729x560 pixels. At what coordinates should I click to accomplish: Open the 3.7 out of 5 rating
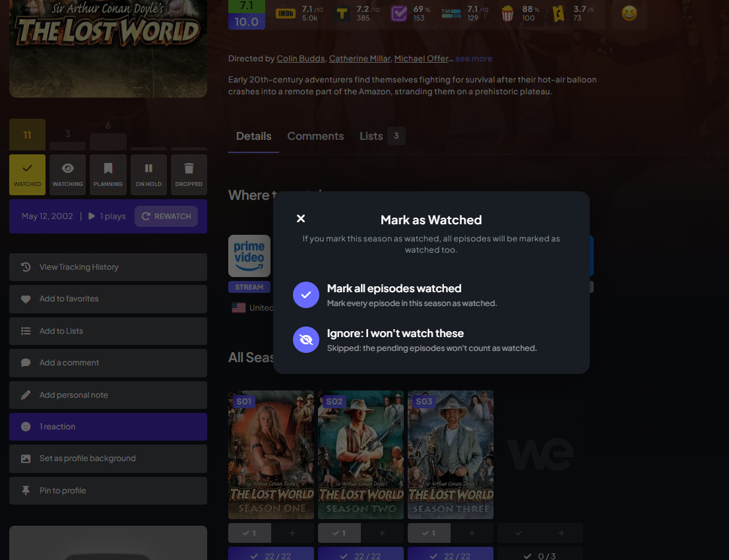(x=573, y=13)
